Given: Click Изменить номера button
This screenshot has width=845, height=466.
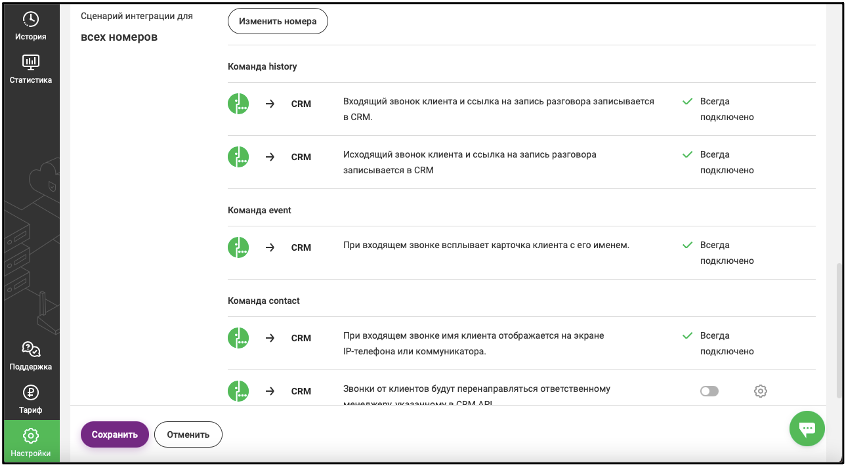Looking at the screenshot, I should click(x=278, y=21).
